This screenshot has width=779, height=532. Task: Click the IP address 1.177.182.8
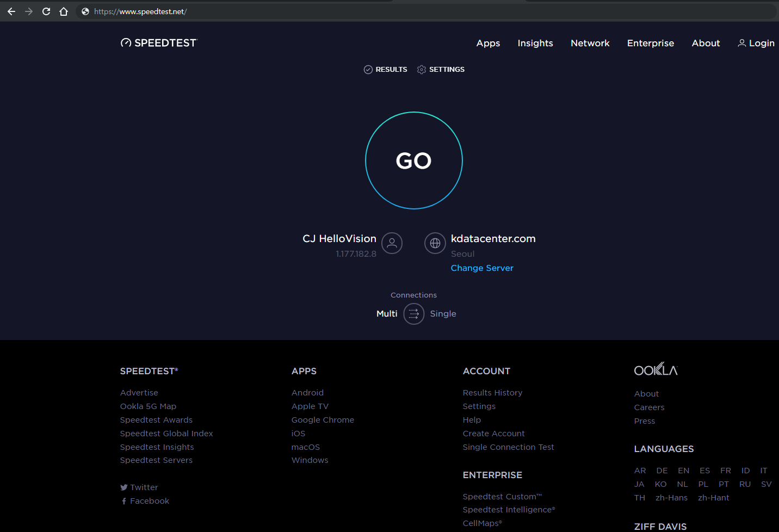356,254
